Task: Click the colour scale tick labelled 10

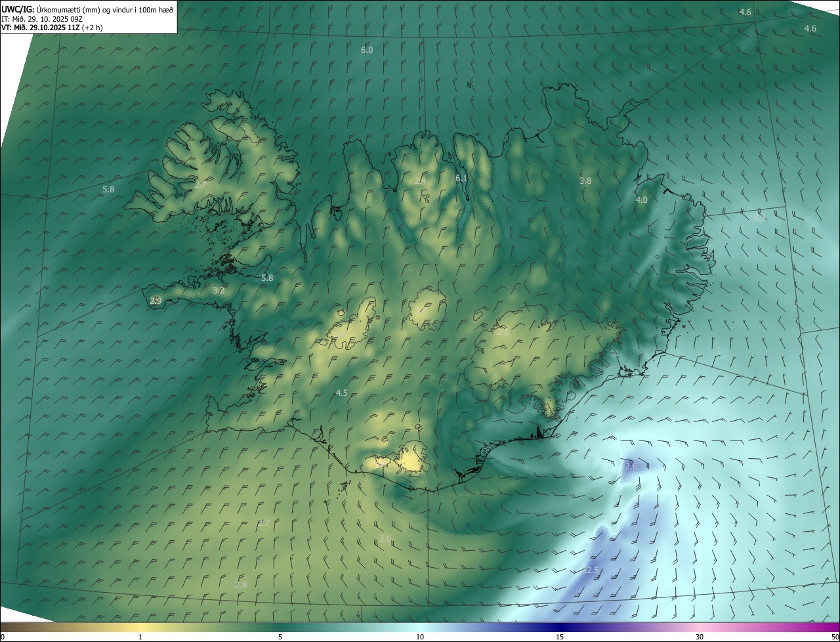Action: point(420,637)
